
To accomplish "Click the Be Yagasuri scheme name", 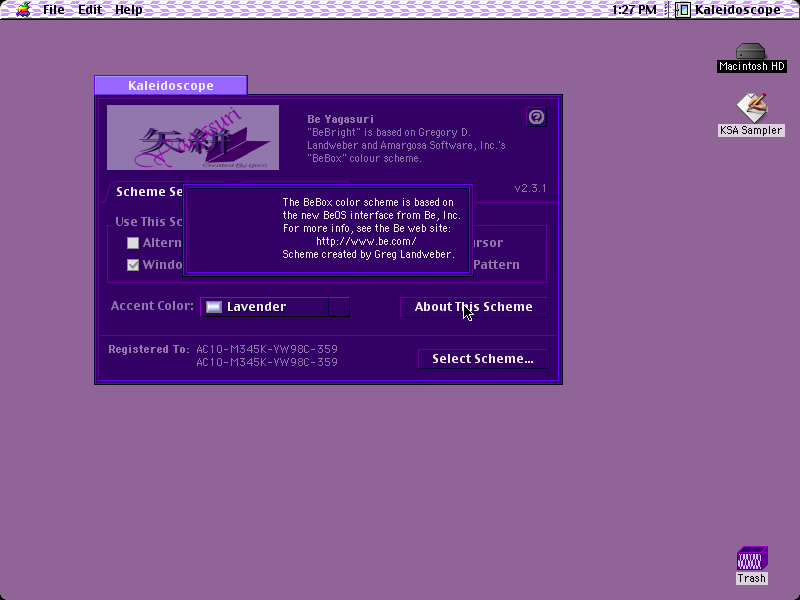I will point(340,119).
